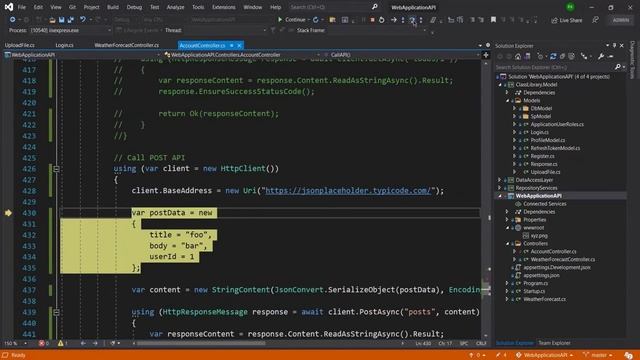Click the Step Out icon
Viewport: 640px width, 360px height.
tap(421, 20)
